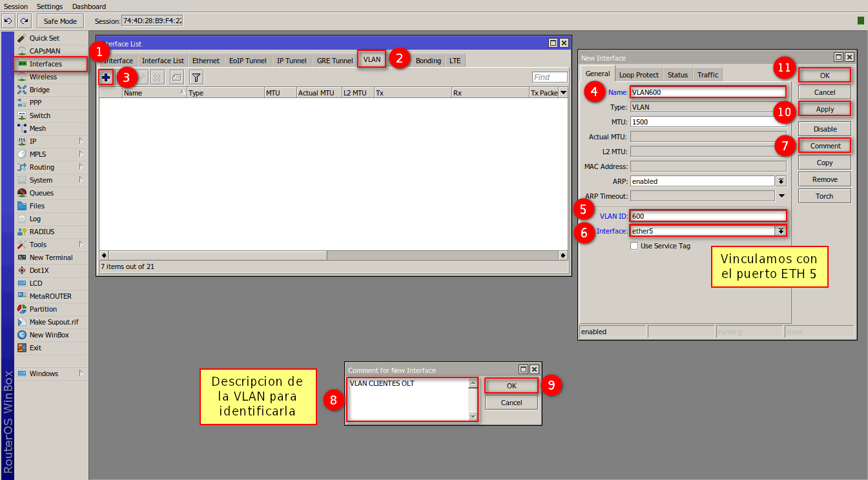Toggle the Safe Mode button
The image size is (868, 480).
point(60,21)
